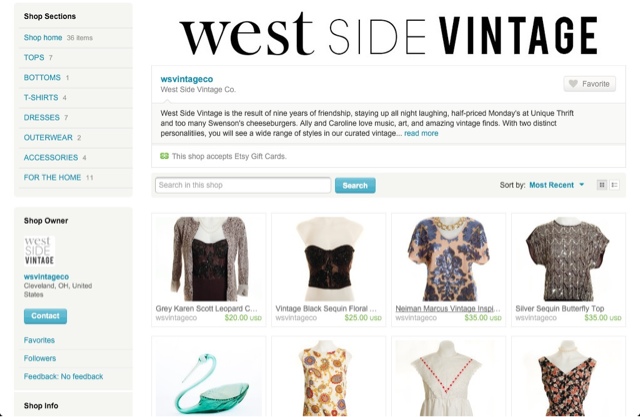Click the sort dropdown arrow
640x417 pixels.
582,185
